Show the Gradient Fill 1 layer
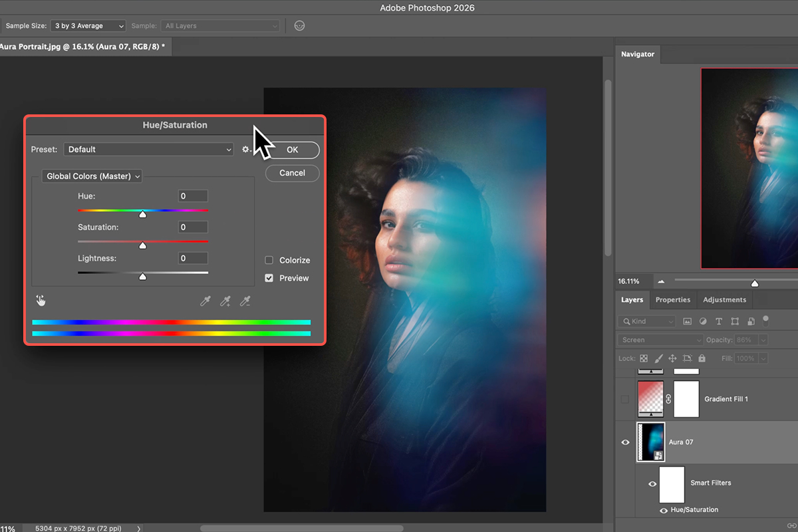This screenshot has width=798, height=532. [625, 399]
